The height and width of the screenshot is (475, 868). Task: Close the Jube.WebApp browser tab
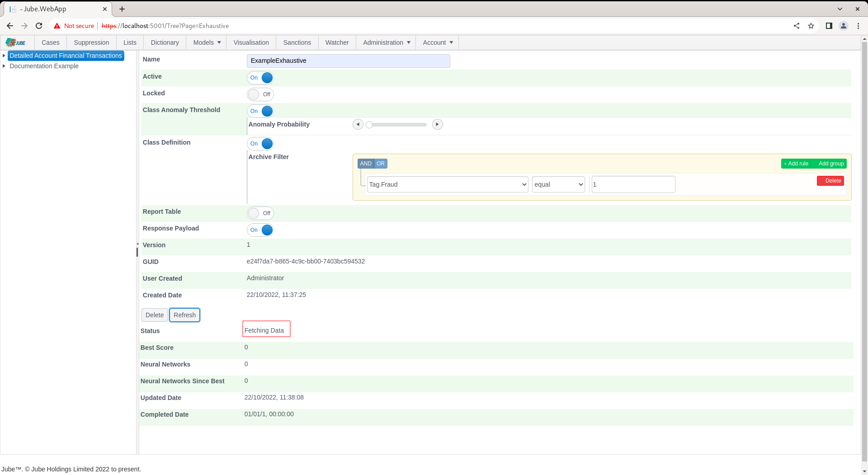coord(105,9)
